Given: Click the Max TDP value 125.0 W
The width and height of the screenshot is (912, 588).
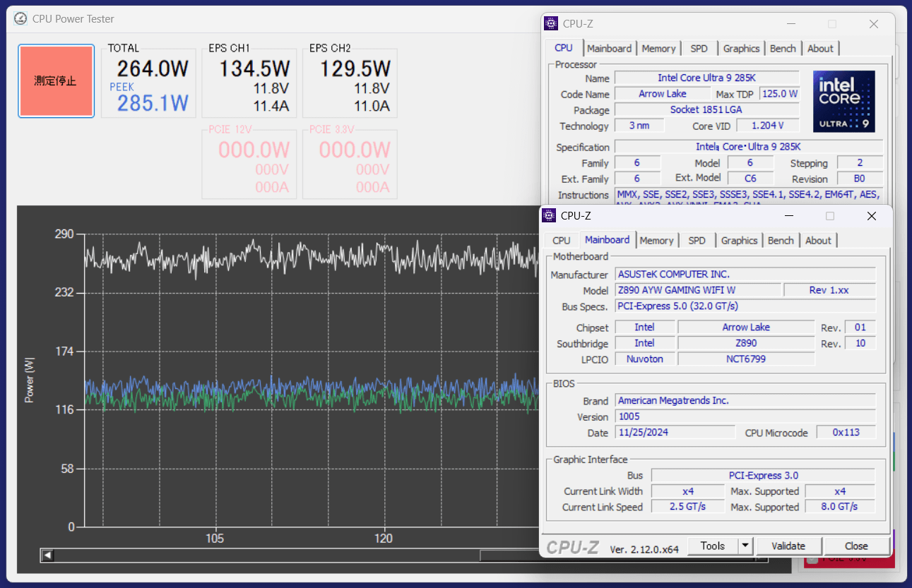Looking at the screenshot, I should coord(778,94).
